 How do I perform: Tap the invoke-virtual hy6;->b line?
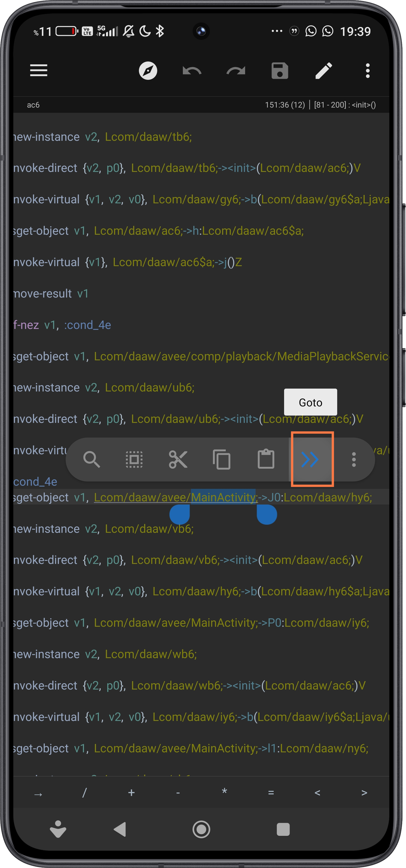coord(201,591)
